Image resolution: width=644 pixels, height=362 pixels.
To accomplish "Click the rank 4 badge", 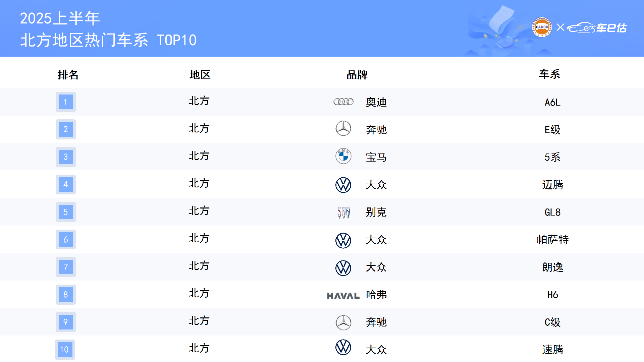I will coord(66,184).
